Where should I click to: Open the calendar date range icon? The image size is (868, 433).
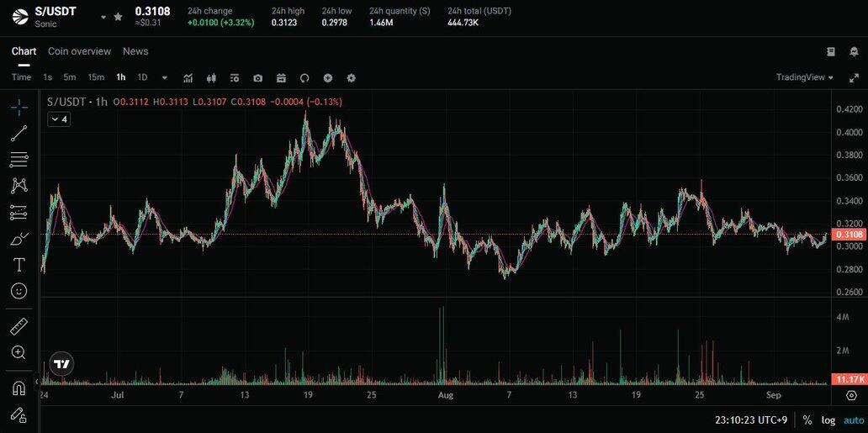click(281, 78)
